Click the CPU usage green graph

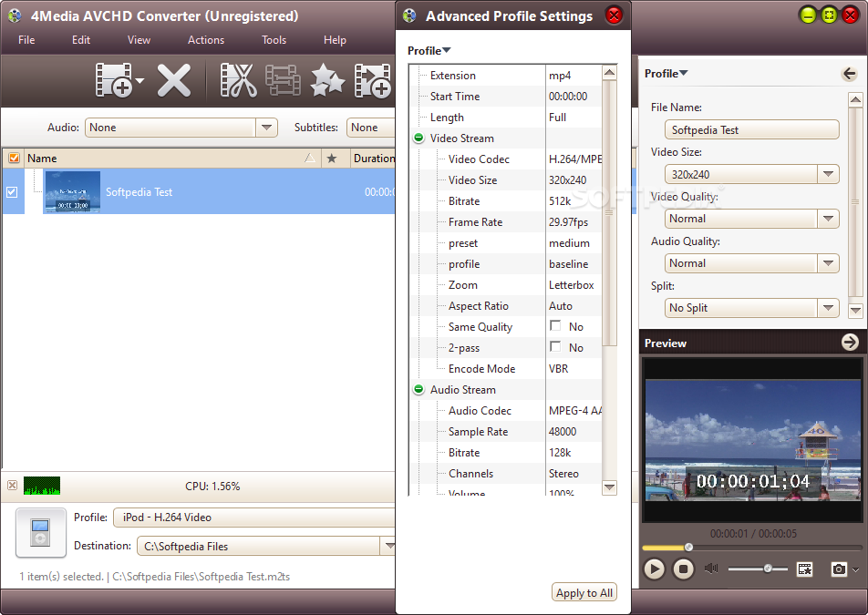coord(42,486)
